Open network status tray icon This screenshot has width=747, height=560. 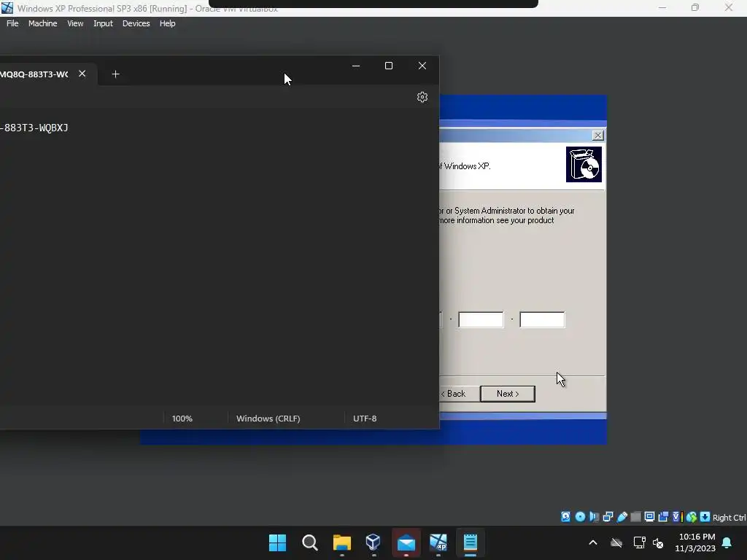[x=639, y=542]
